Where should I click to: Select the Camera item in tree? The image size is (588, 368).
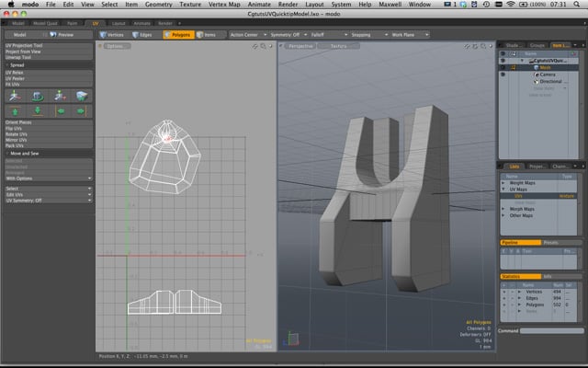pos(549,74)
